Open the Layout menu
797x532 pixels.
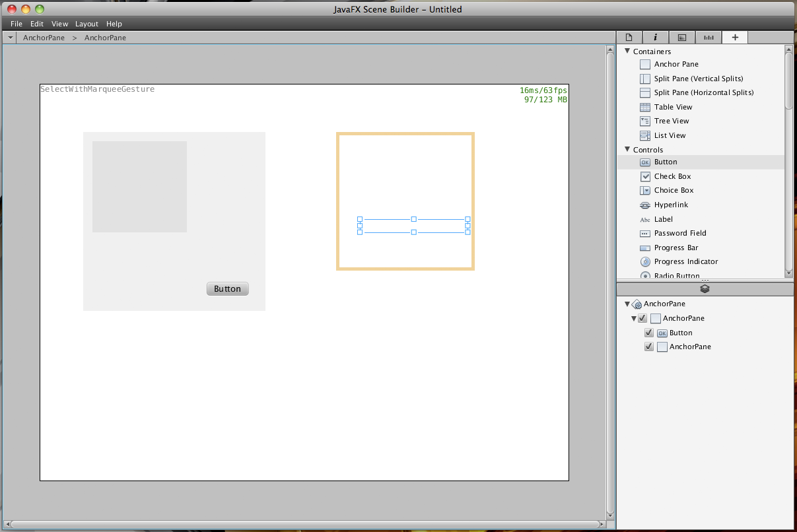point(87,24)
